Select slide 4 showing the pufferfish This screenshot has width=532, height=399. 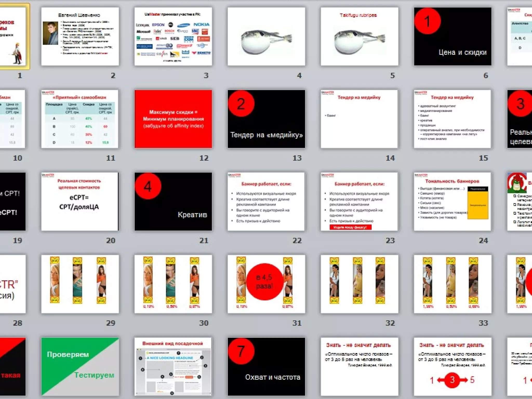tap(266, 36)
